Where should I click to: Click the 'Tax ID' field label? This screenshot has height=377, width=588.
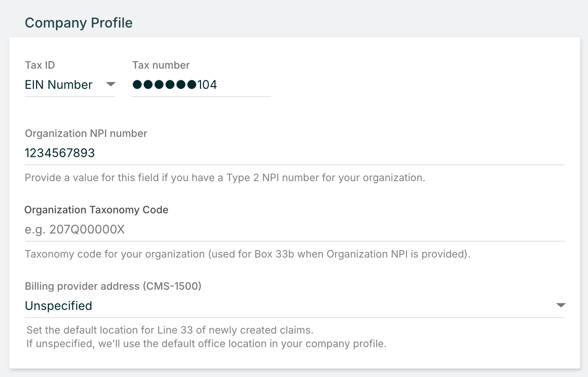coord(40,65)
